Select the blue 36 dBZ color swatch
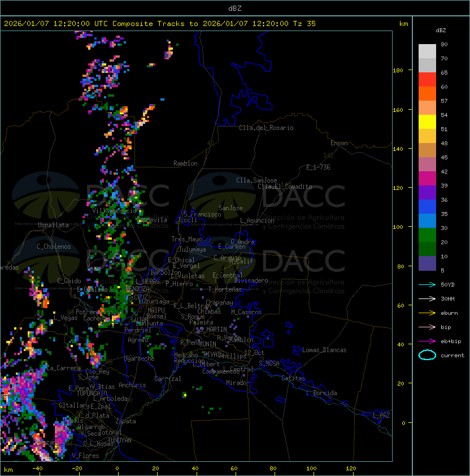Image resolution: width=470 pixels, height=476 pixels. point(427,207)
